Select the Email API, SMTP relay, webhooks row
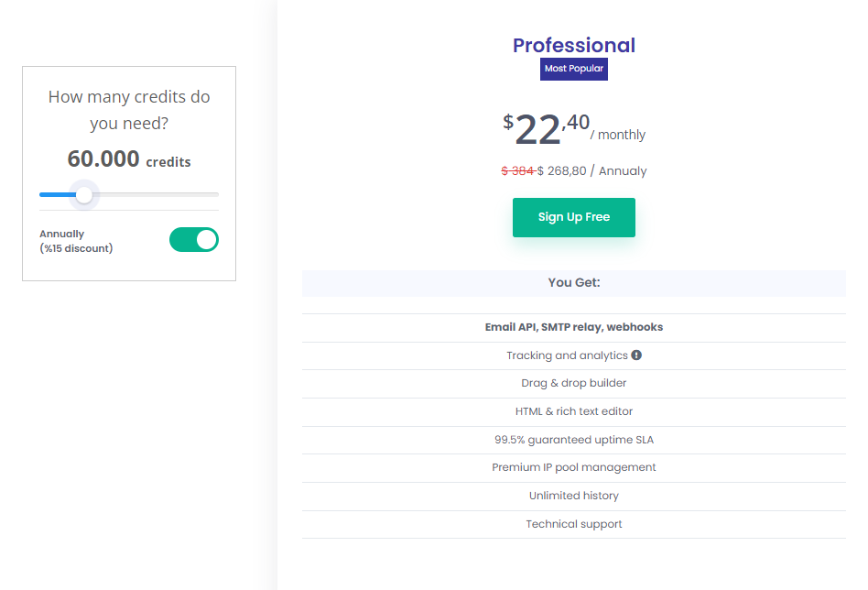This screenshot has height=590, width=868. [573, 327]
